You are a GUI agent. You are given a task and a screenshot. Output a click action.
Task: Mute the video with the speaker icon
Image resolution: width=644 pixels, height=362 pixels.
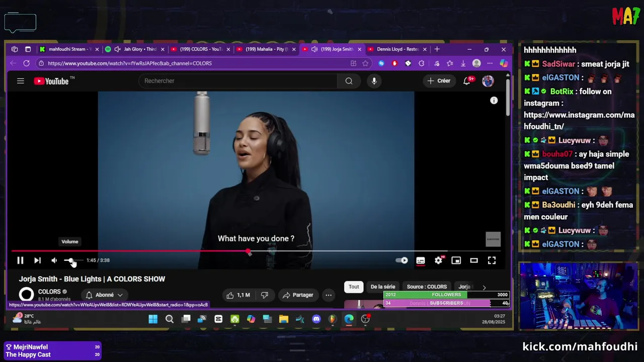54,260
